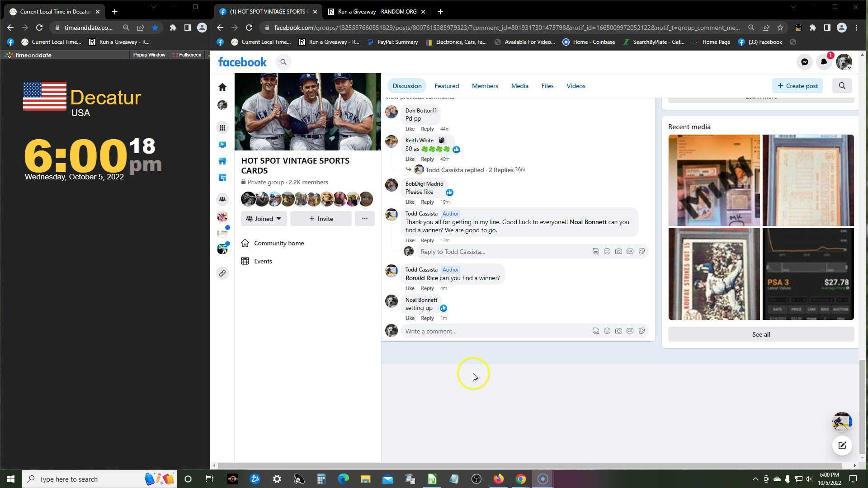Open the notifications bell icon

824,62
